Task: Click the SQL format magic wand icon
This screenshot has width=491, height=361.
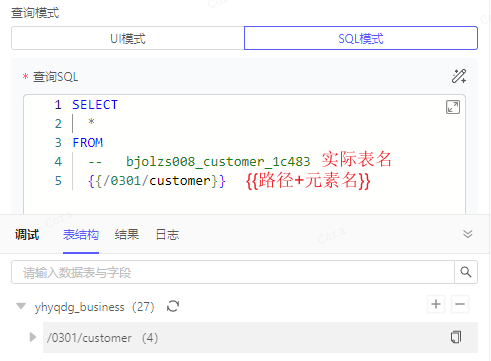Action: point(459,76)
